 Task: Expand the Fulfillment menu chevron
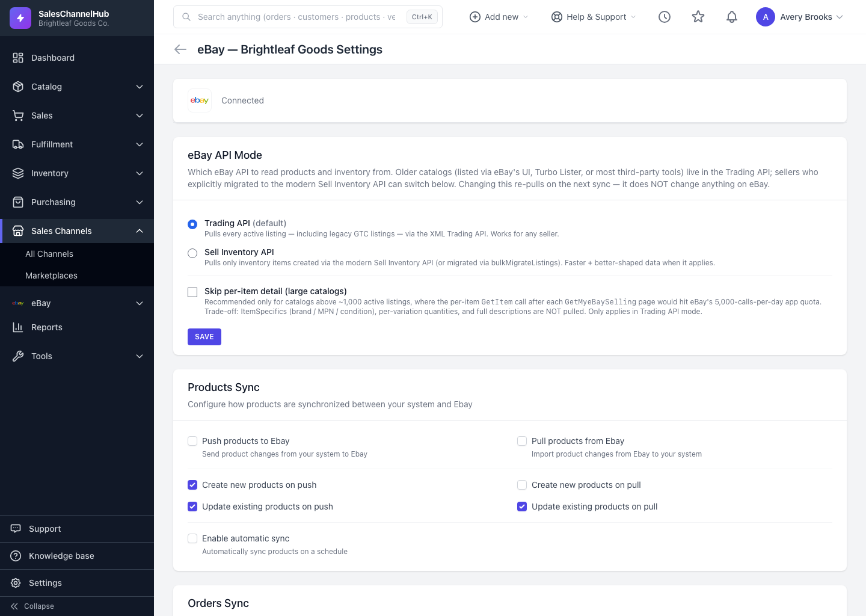[x=140, y=144]
